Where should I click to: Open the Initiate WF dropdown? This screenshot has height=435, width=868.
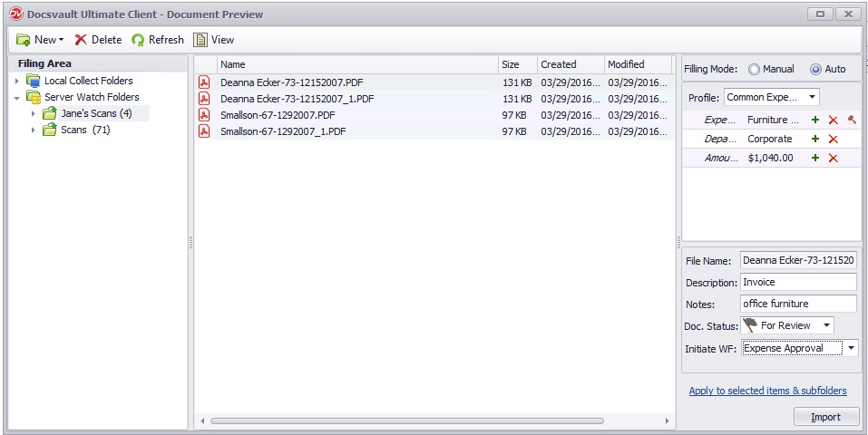pos(850,348)
